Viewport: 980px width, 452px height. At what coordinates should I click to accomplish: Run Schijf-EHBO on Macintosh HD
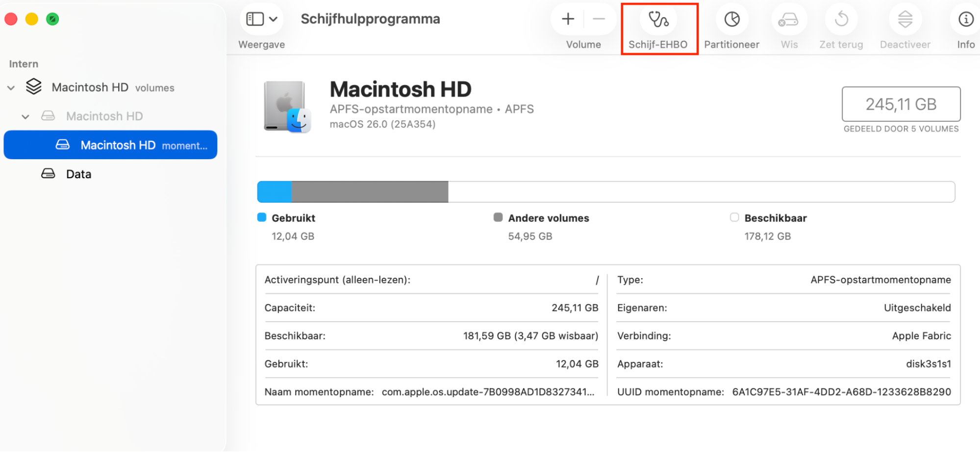click(x=659, y=20)
